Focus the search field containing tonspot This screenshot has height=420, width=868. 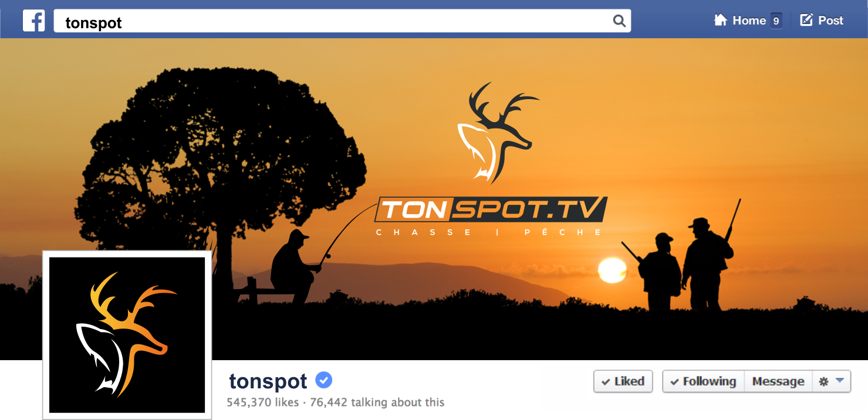[342, 21]
